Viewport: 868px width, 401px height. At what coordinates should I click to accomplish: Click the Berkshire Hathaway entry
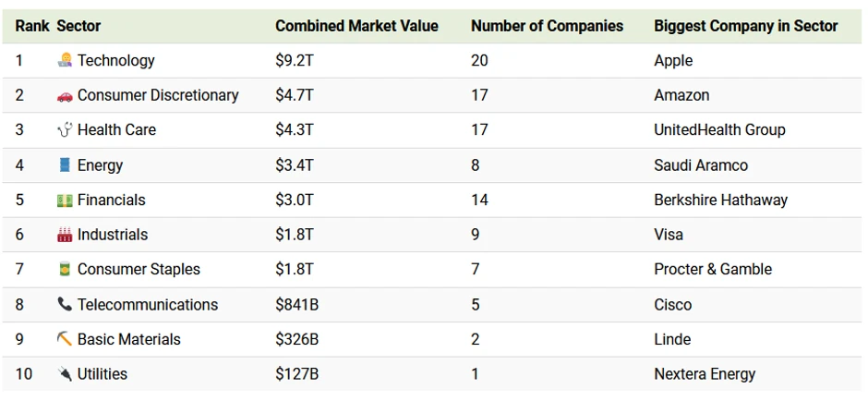click(720, 200)
